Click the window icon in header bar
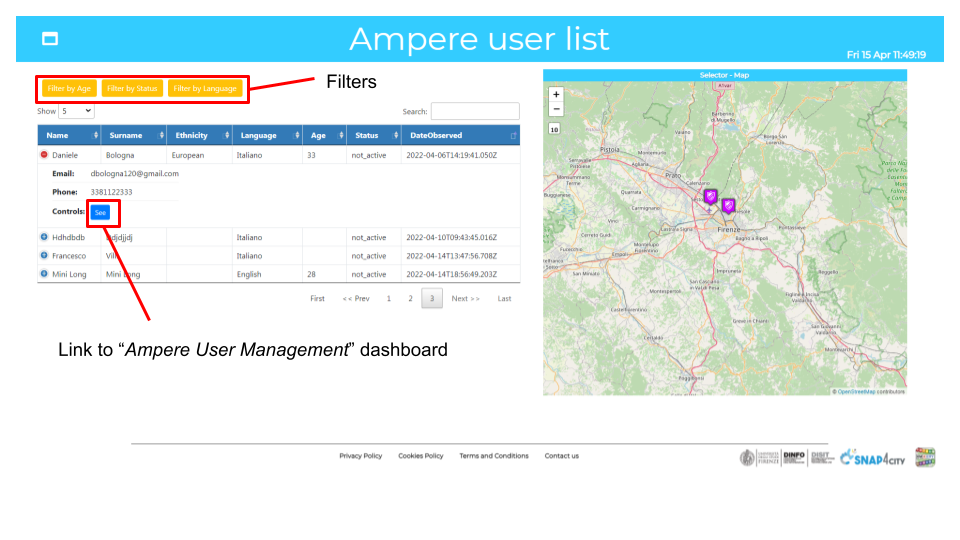The height and width of the screenshot is (540, 960). [50, 39]
